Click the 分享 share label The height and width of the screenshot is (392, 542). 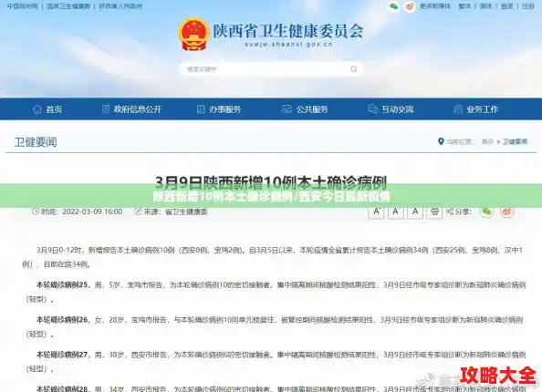(463, 211)
